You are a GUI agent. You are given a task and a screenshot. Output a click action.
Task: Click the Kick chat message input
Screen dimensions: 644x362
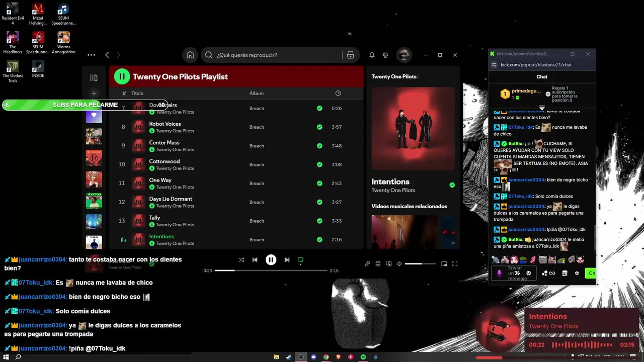(x=515, y=273)
